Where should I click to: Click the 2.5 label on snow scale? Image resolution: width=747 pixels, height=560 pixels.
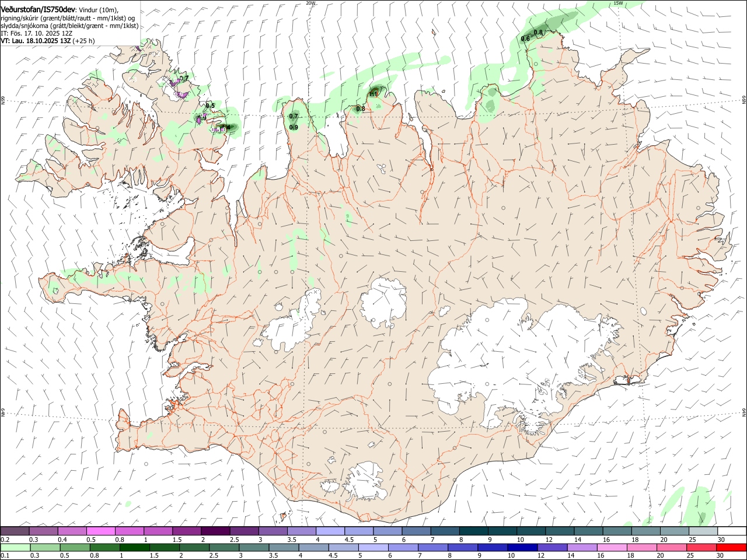click(234, 540)
